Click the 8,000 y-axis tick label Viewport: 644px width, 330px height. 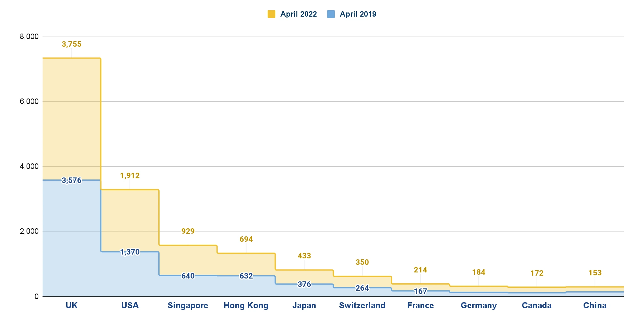click(29, 36)
